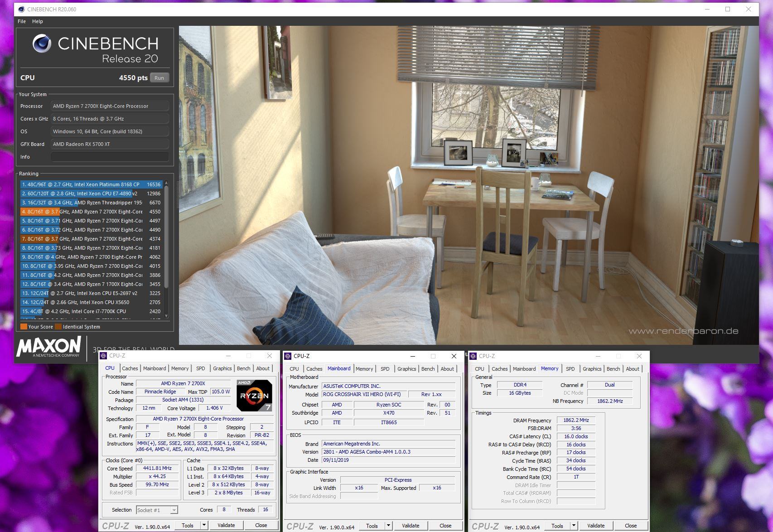Open the SPD tab in right CPU-Z
Viewport: 773px width, 532px height.
pyautogui.click(x=570, y=369)
